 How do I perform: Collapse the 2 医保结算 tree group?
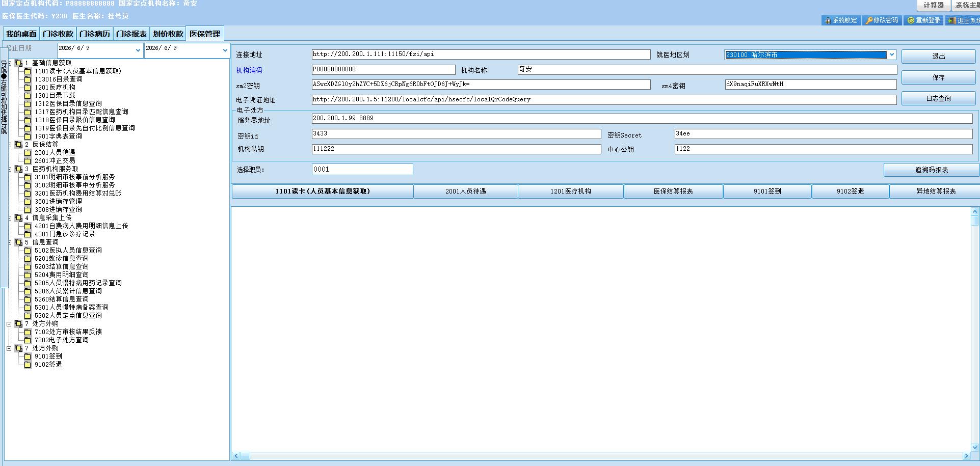coord(9,145)
